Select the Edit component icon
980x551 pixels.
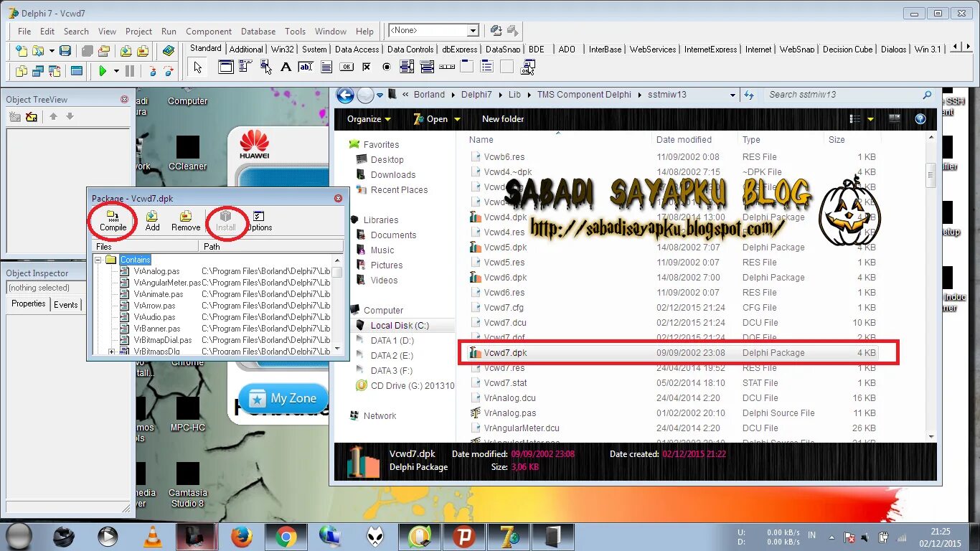click(306, 67)
